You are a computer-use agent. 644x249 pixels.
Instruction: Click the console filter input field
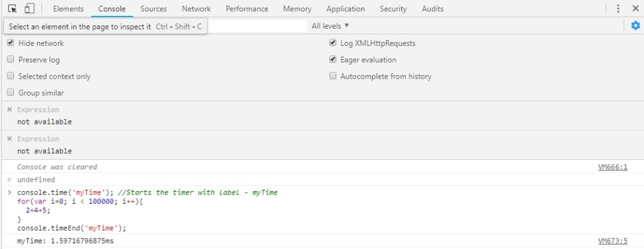[x=257, y=26]
